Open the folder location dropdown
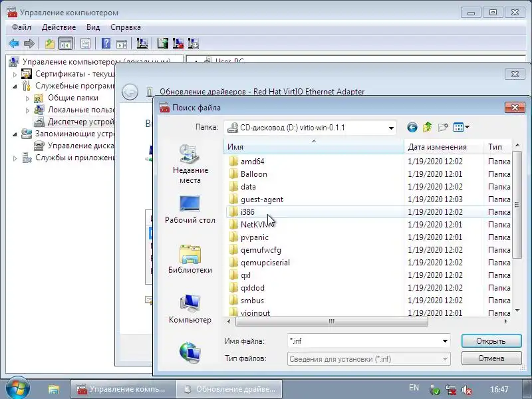532x399 pixels. pyautogui.click(x=391, y=128)
